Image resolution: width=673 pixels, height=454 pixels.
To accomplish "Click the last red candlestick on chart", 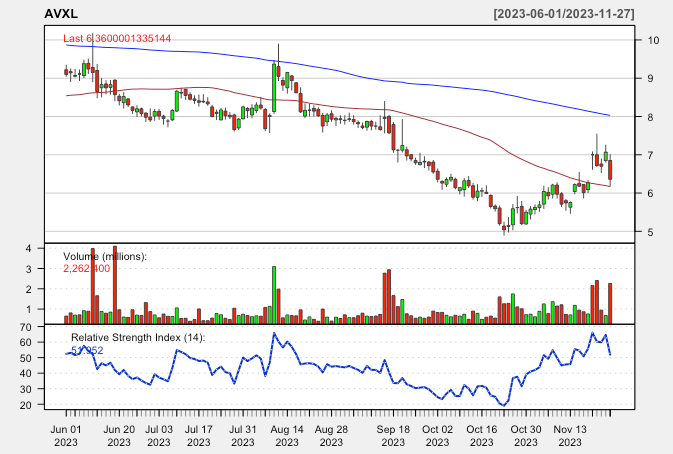I will point(610,170).
